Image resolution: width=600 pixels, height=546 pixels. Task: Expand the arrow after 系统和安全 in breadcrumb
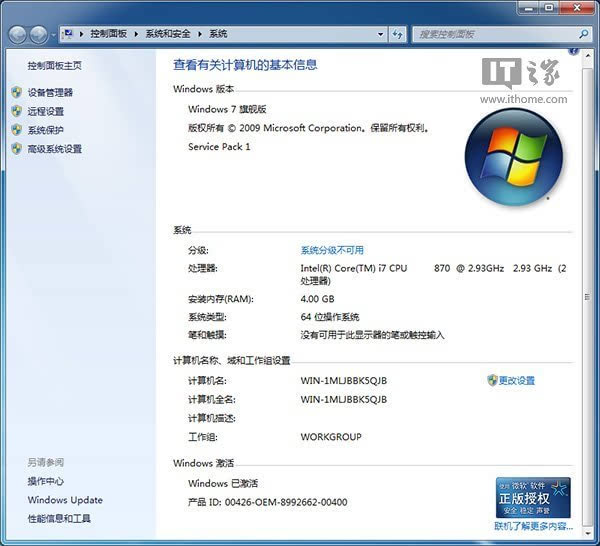[202, 34]
